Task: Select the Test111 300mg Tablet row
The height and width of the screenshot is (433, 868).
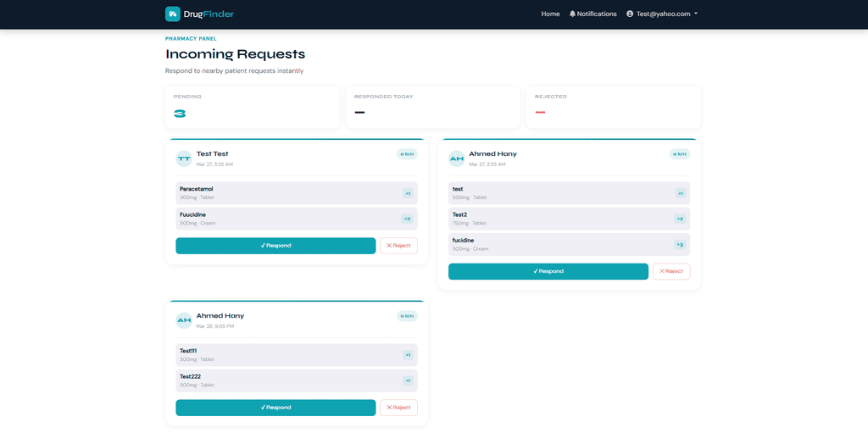Action: pyautogui.click(x=297, y=355)
